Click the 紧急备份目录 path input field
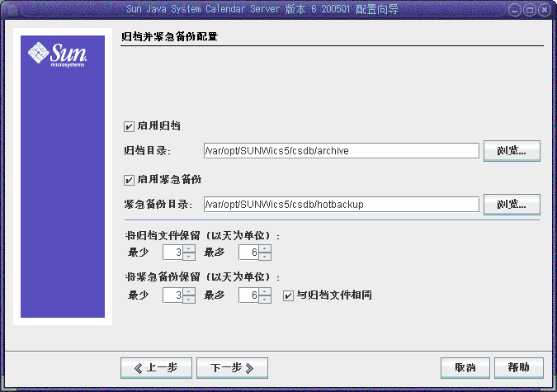 click(x=342, y=205)
